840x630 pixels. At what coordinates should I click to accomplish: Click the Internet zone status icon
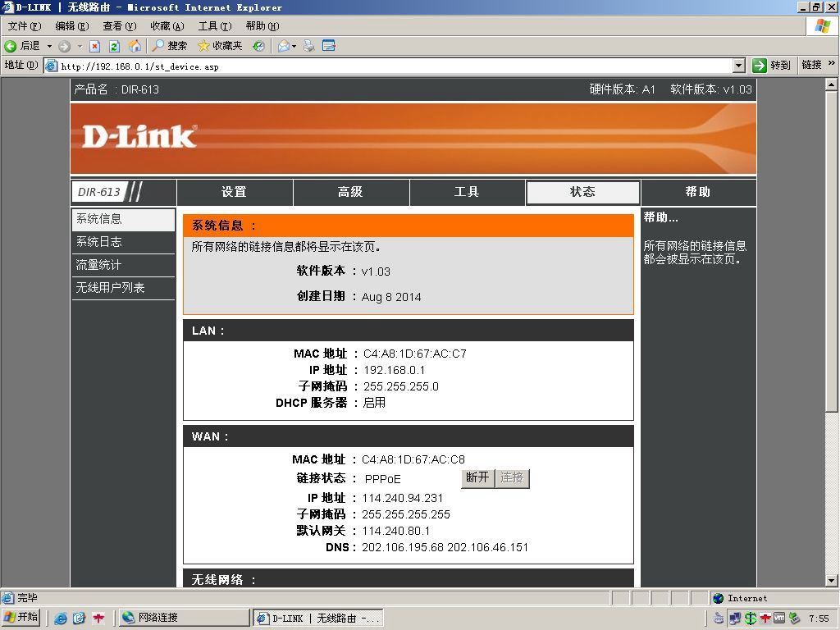719,598
